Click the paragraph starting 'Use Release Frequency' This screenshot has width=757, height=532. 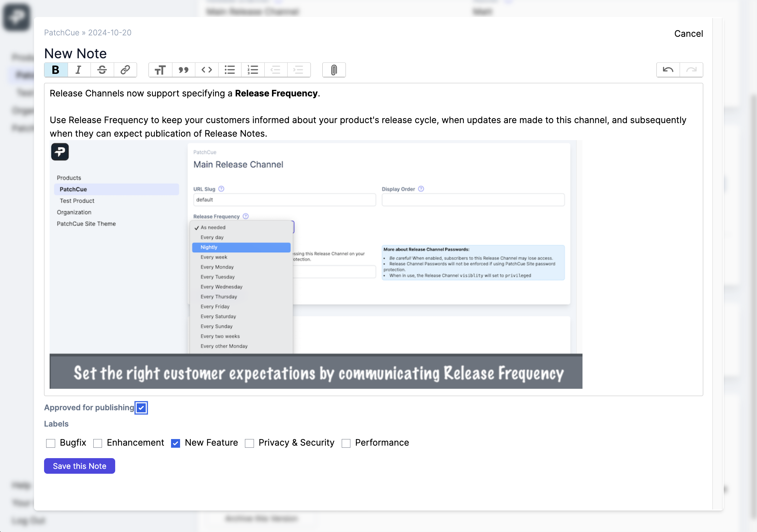(x=368, y=127)
